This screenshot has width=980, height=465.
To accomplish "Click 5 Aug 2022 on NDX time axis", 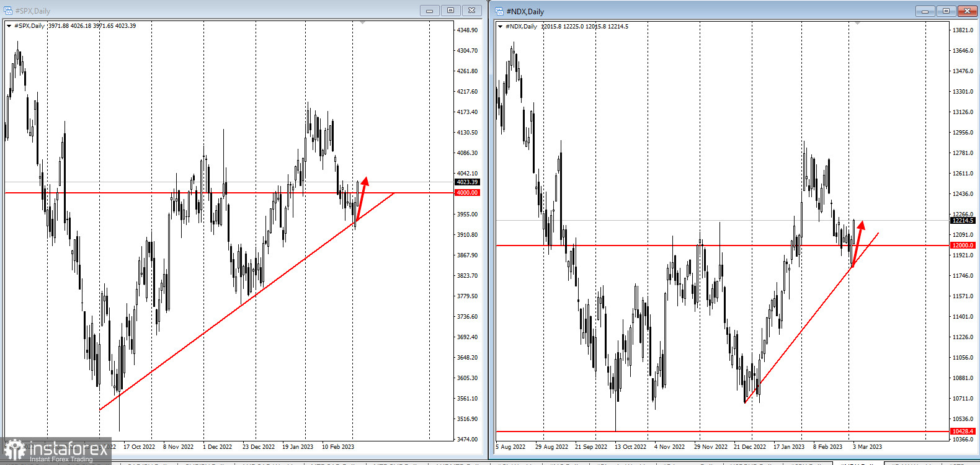I will pyautogui.click(x=510, y=447).
